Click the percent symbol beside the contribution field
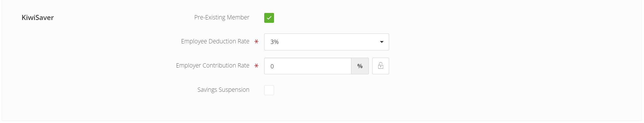644x123 pixels. pos(360,66)
